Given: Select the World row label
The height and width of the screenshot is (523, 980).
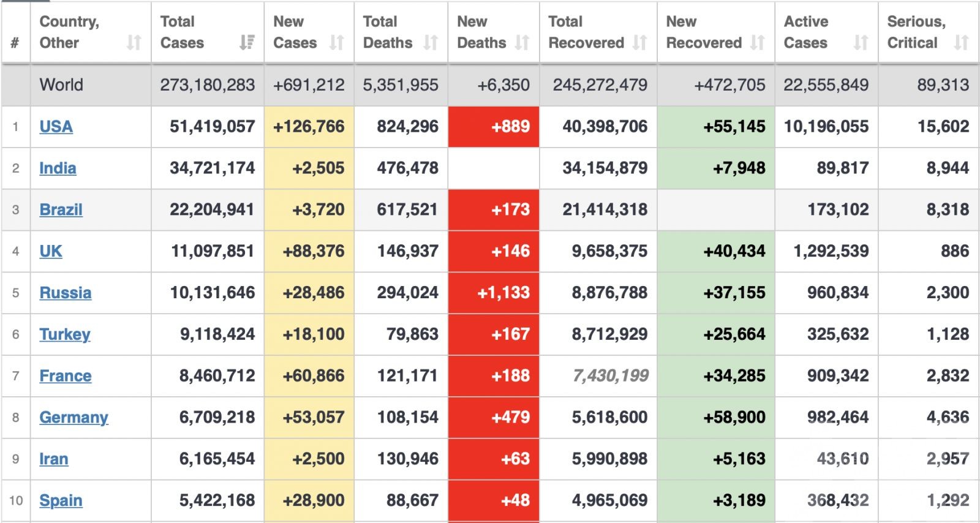Looking at the screenshot, I should 61,85.
